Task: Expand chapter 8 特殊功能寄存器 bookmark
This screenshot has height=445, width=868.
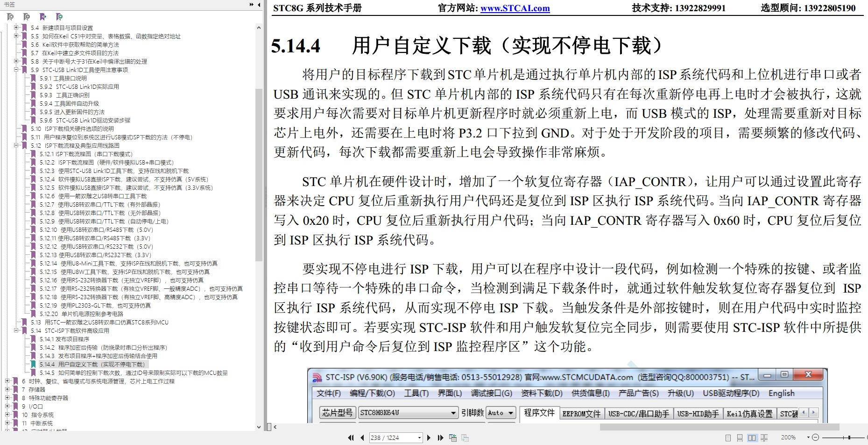Action: pos(7,398)
